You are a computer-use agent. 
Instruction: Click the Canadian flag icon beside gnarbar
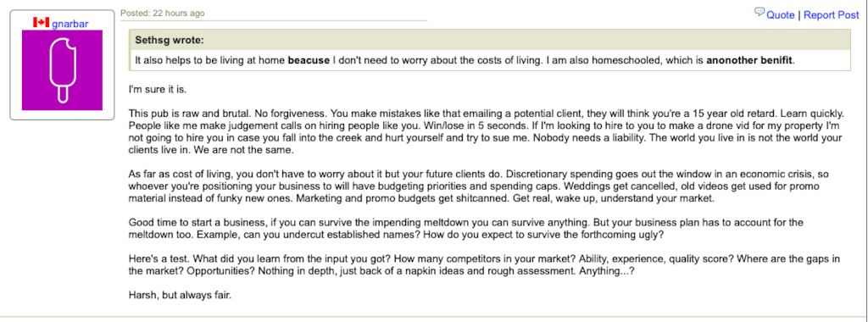42,22
